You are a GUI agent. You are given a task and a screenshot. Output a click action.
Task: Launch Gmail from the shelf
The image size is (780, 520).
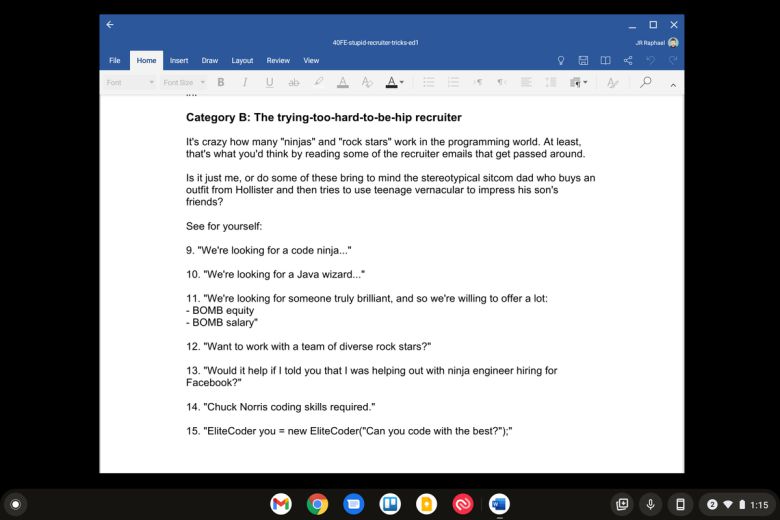coord(281,504)
